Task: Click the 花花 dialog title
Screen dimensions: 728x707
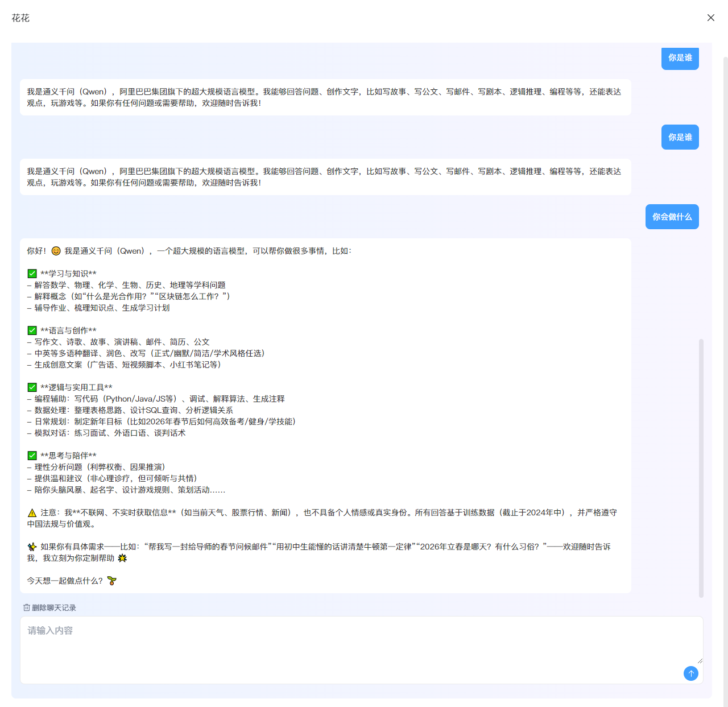Action: [x=20, y=18]
